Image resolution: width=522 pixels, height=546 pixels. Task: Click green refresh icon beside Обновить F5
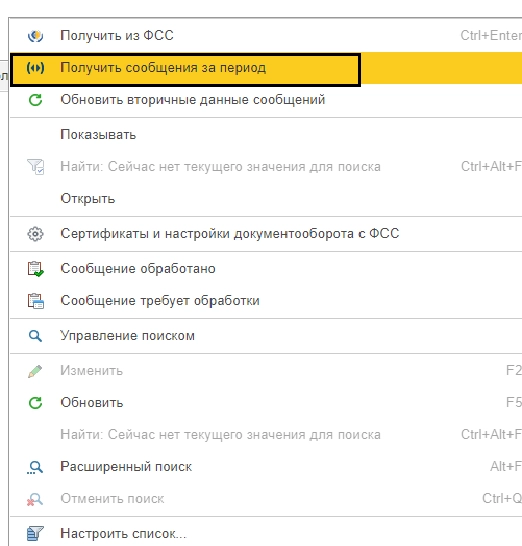(35, 403)
